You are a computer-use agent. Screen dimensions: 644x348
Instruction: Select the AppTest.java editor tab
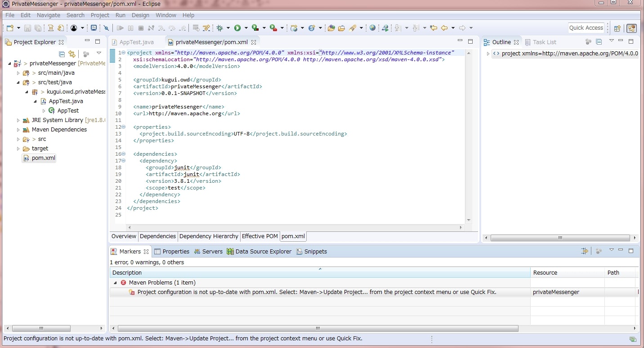click(x=136, y=42)
